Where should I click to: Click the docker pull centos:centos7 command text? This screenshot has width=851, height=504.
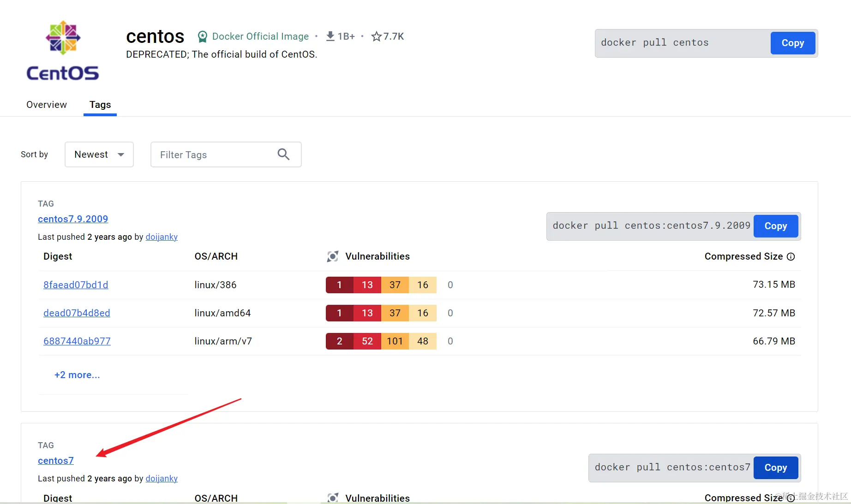pyautogui.click(x=672, y=468)
